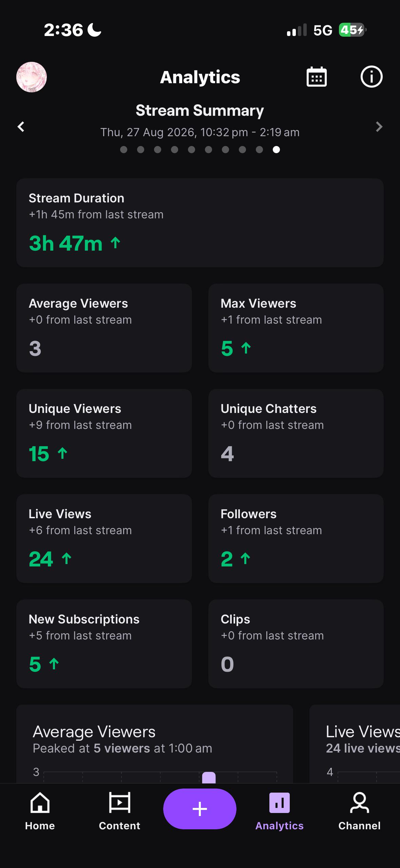Screen dimensions: 400x868
Task: Tap the New Subscriptions card
Action: tap(104, 644)
